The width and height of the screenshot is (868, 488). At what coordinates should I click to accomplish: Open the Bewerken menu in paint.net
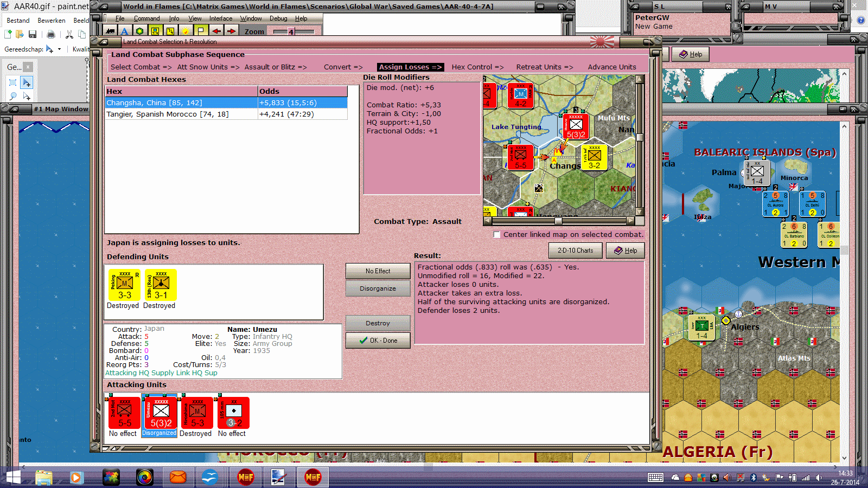[52, 20]
